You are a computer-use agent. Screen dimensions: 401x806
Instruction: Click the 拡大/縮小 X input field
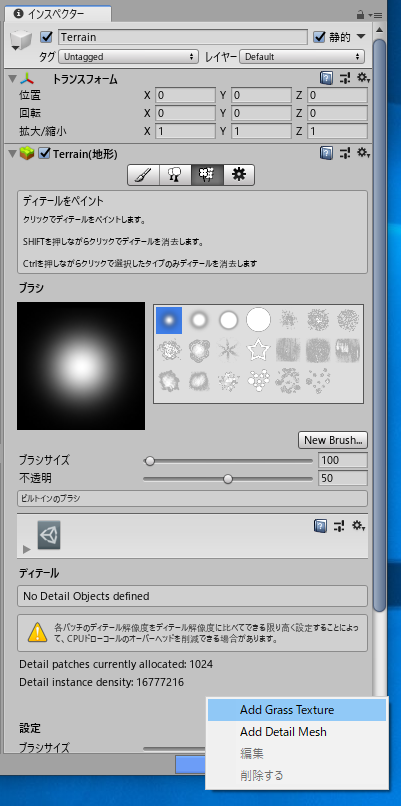[x=185, y=131]
